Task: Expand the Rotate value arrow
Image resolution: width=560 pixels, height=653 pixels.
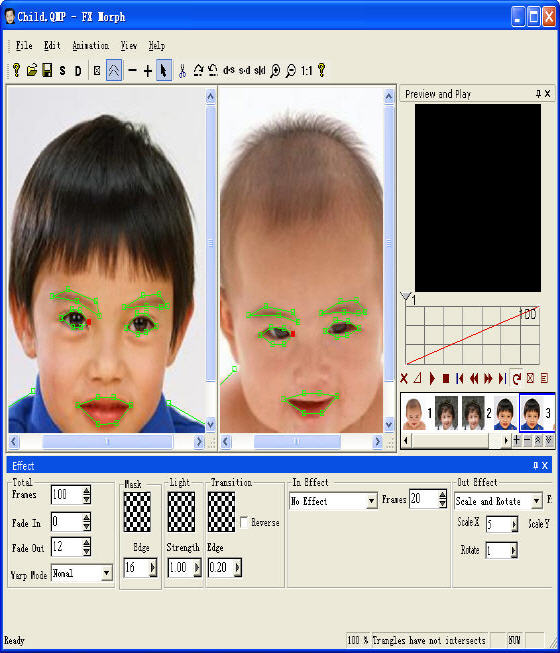Action: 514,551
